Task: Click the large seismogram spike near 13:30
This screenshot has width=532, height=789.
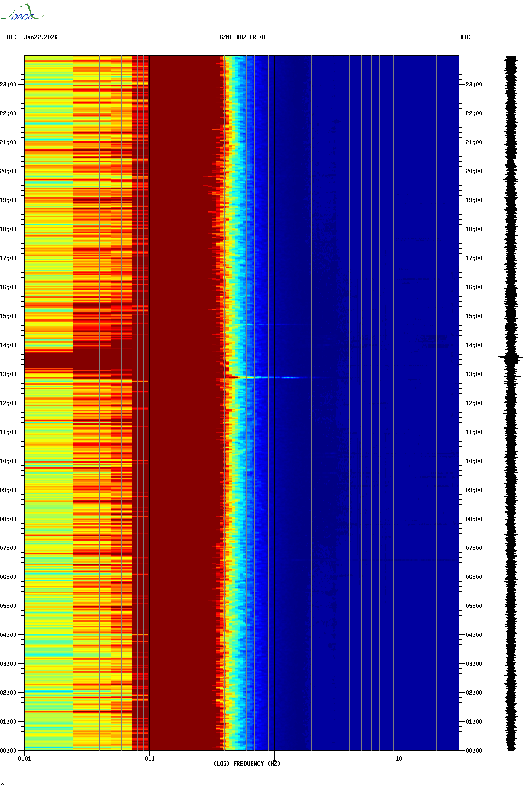Action: [x=510, y=358]
